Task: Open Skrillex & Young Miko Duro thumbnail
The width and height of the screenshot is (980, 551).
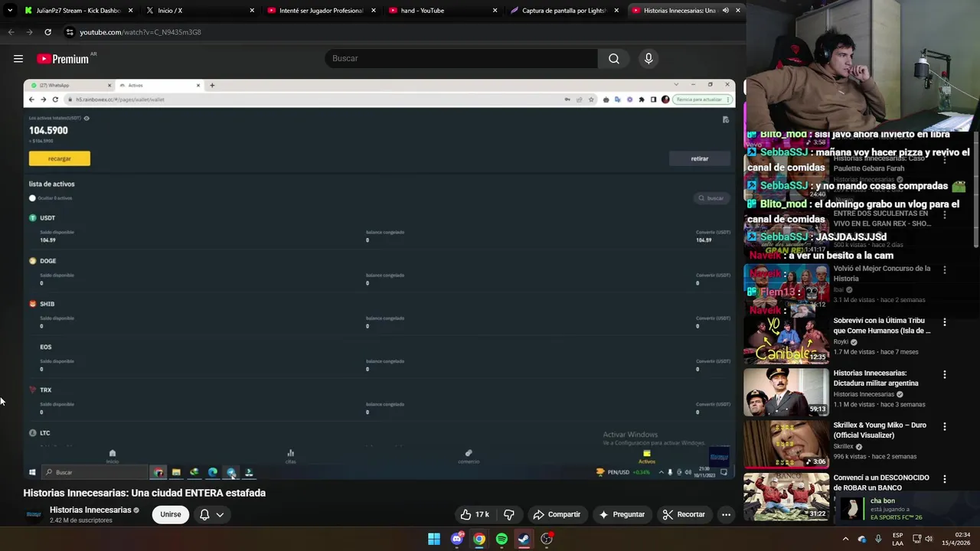Action: tap(786, 444)
